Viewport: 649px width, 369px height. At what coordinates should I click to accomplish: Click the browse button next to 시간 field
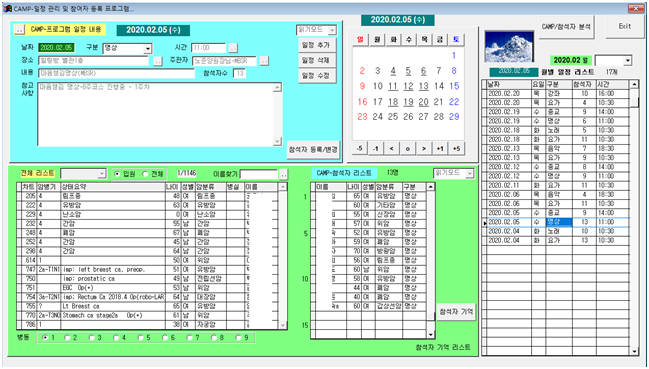point(233,48)
